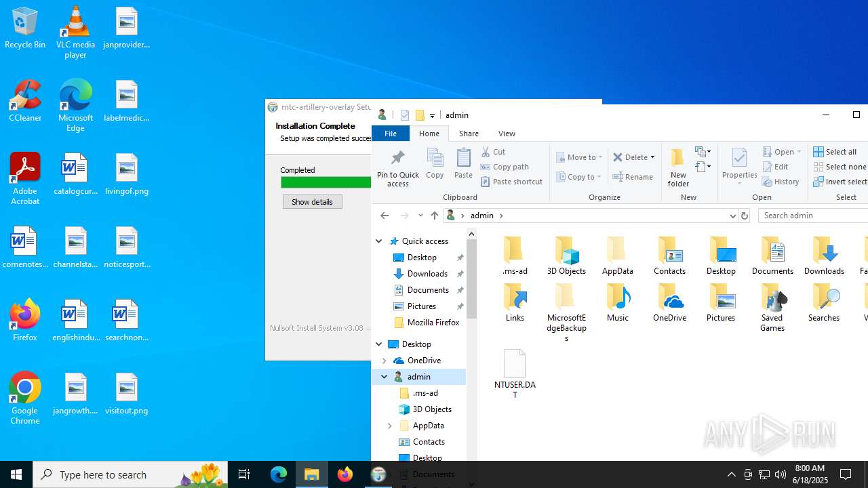
Task: Open recent locations dropdown arrow
Action: pyautogui.click(x=420, y=216)
